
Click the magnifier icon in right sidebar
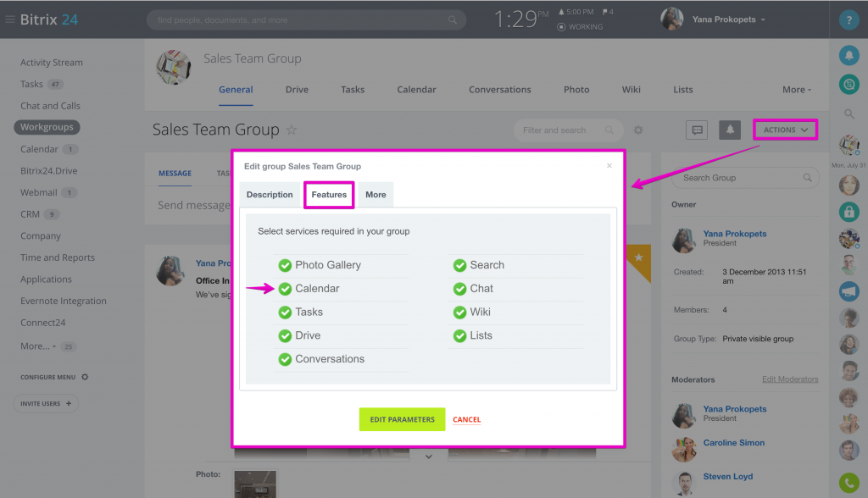pos(849,114)
